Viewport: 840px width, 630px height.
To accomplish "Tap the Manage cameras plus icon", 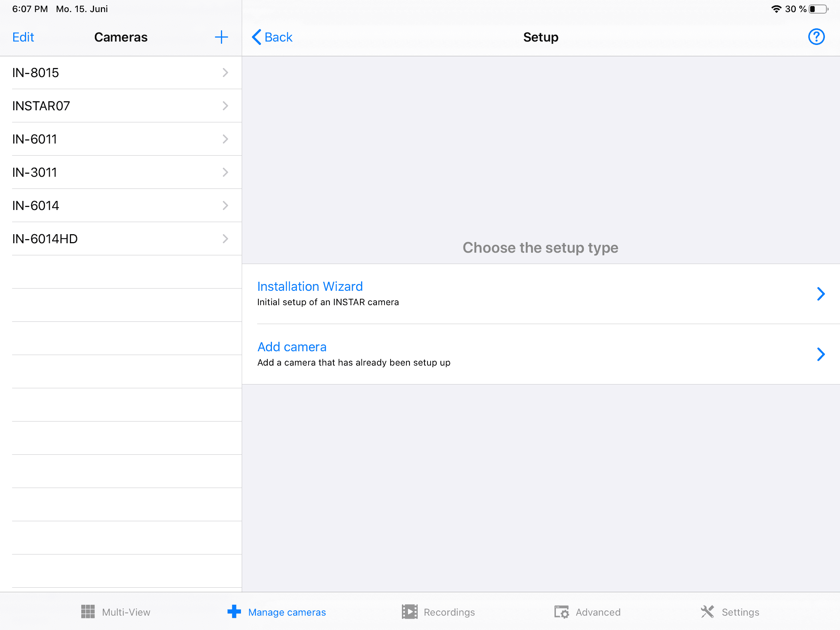I will click(234, 612).
